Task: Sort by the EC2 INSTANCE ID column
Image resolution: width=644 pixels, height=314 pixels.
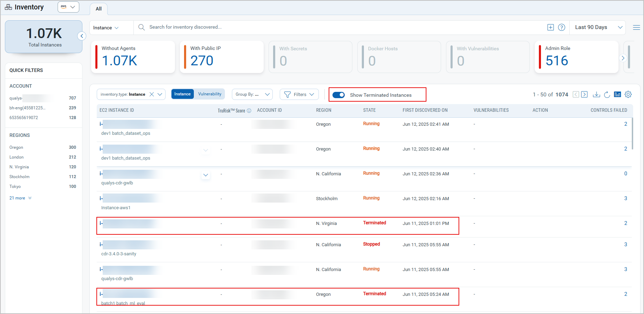Action: tap(117, 110)
